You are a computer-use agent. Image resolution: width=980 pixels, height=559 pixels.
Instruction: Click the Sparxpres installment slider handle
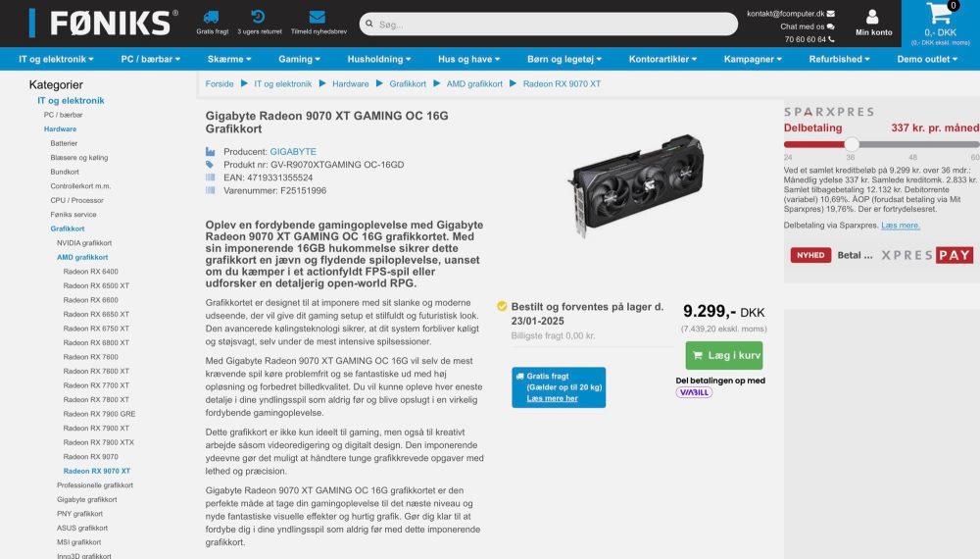(x=851, y=144)
